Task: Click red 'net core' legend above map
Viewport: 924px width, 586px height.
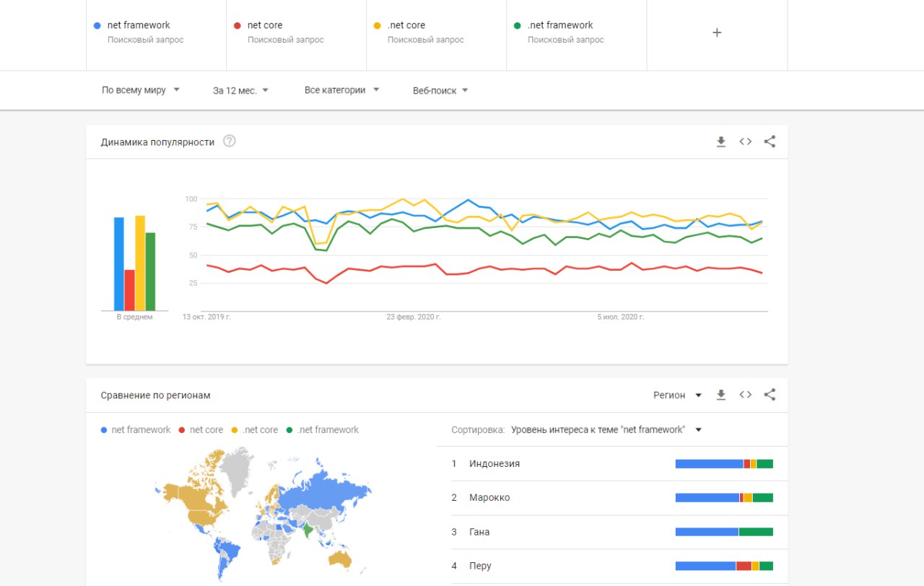Action: click(x=201, y=429)
